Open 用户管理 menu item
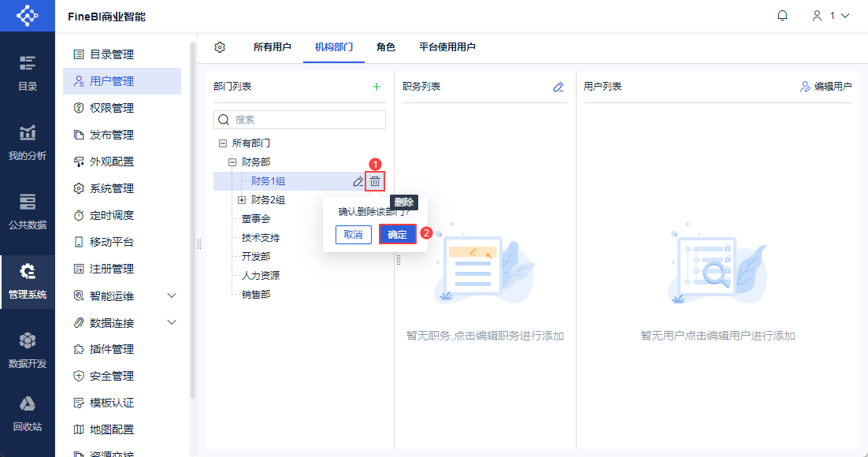868x457 pixels. pyautogui.click(x=122, y=81)
